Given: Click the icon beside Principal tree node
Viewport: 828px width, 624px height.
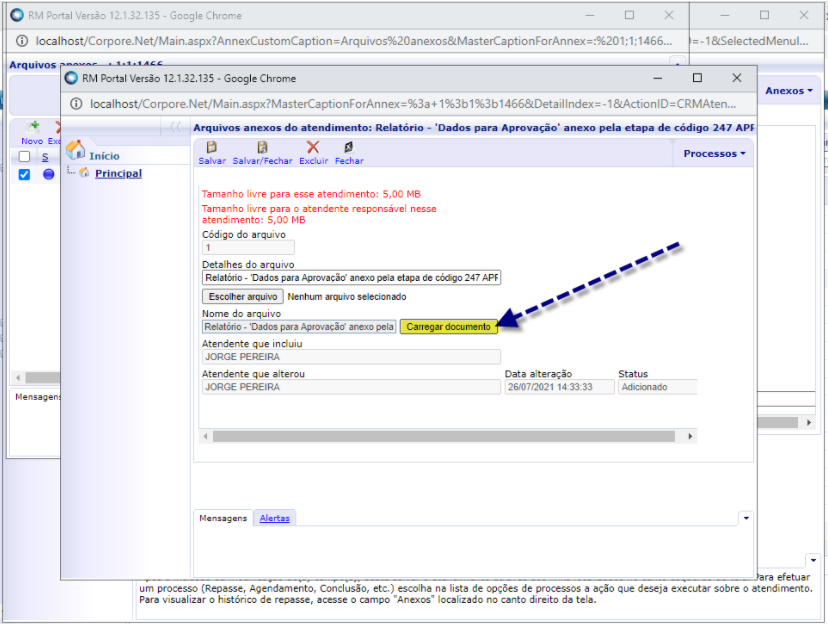Looking at the screenshot, I should pos(84,173).
